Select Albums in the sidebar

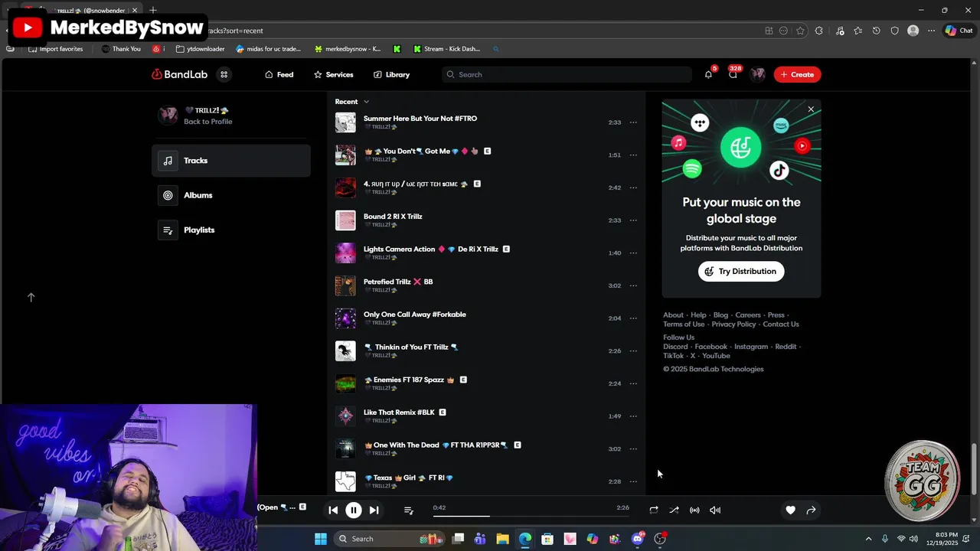point(231,195)
